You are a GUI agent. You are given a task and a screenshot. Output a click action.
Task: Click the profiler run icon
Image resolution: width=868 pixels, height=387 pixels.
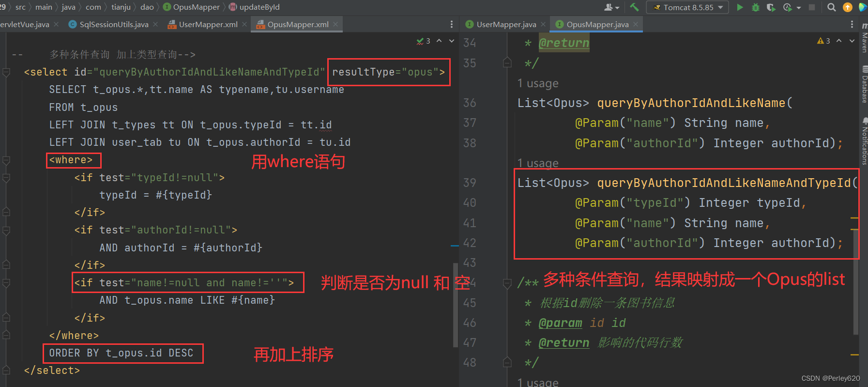[x=788, y=7]
